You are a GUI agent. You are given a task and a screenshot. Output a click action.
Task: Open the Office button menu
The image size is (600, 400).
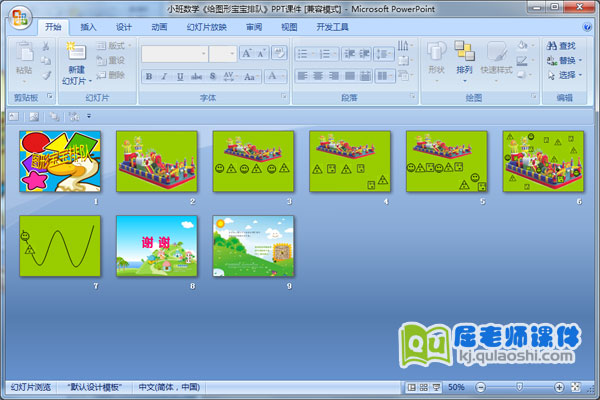click(x=20, y=18)
